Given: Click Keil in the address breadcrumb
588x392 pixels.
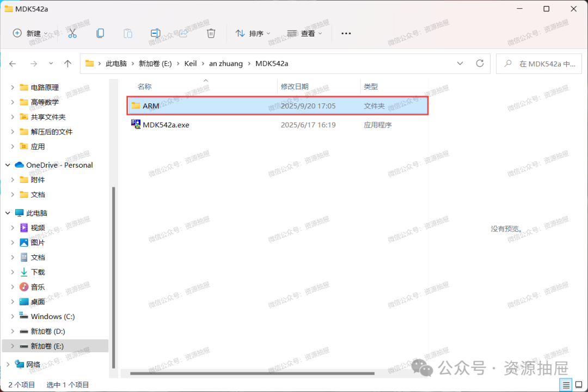Looking at the screenshot, I should point(191,63).
